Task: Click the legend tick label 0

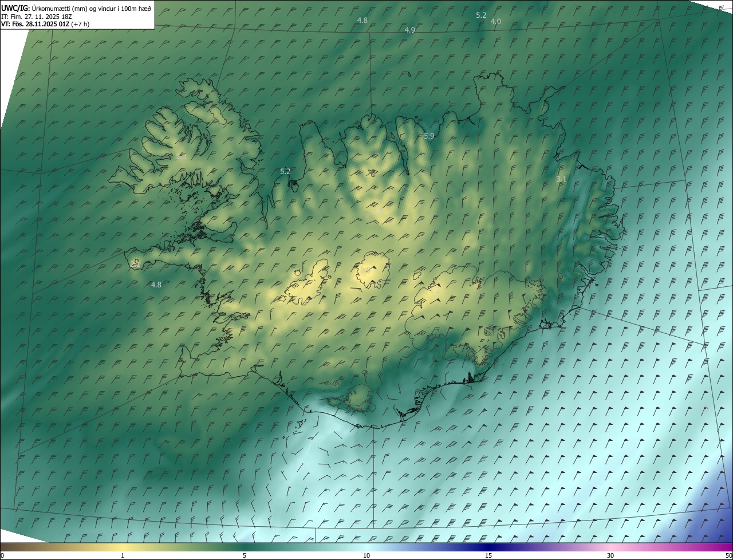Action: pyautogui.click(x=2, y=556)
